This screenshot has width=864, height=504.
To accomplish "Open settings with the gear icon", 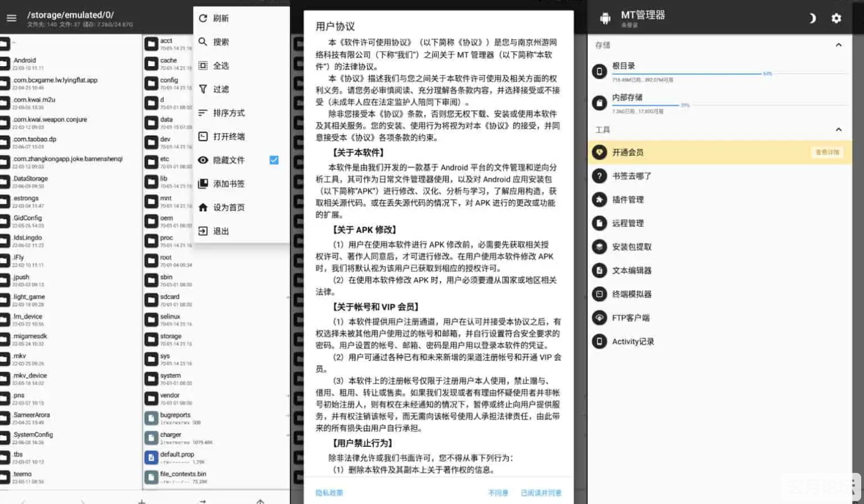I will pos(836,18).
